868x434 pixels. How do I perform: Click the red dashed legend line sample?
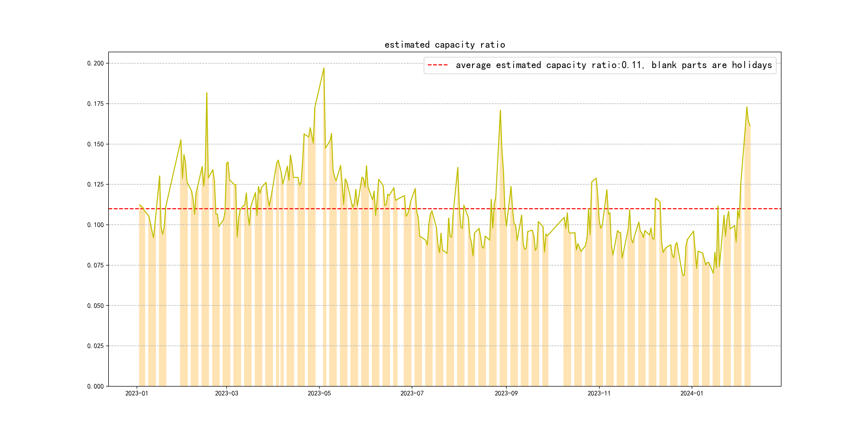[x=437, y=65]
